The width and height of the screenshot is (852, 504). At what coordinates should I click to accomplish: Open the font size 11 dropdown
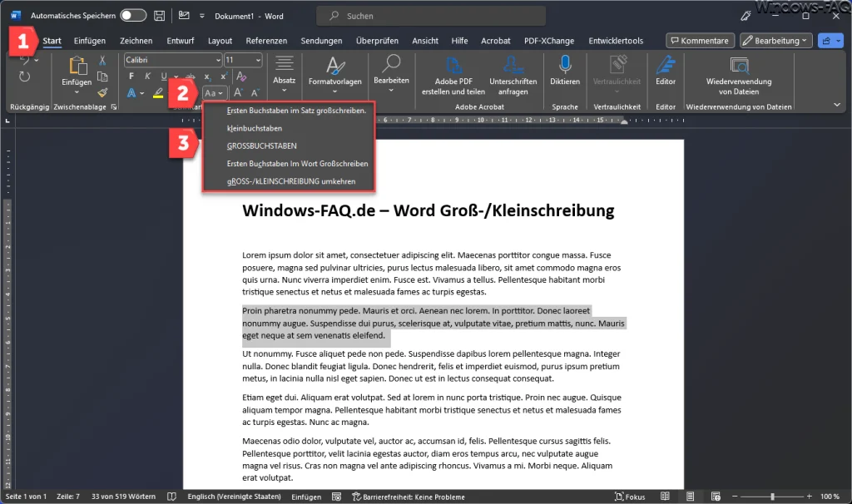click(258, 60)
